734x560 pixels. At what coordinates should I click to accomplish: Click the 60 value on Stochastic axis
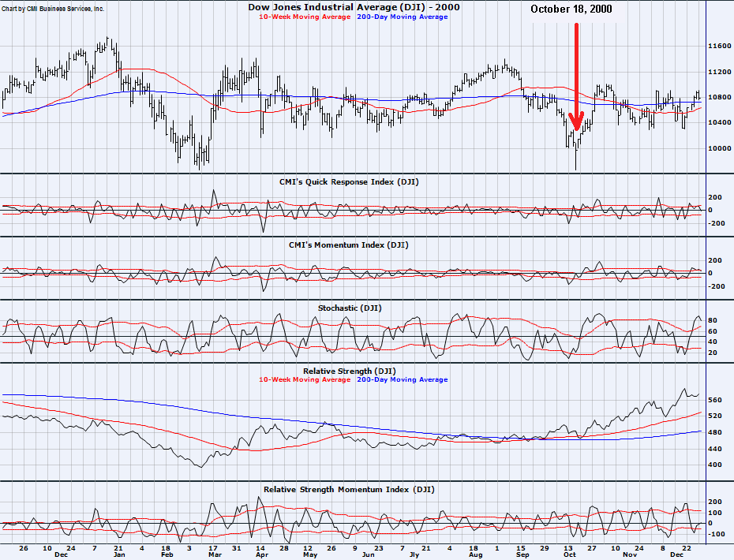713,332
